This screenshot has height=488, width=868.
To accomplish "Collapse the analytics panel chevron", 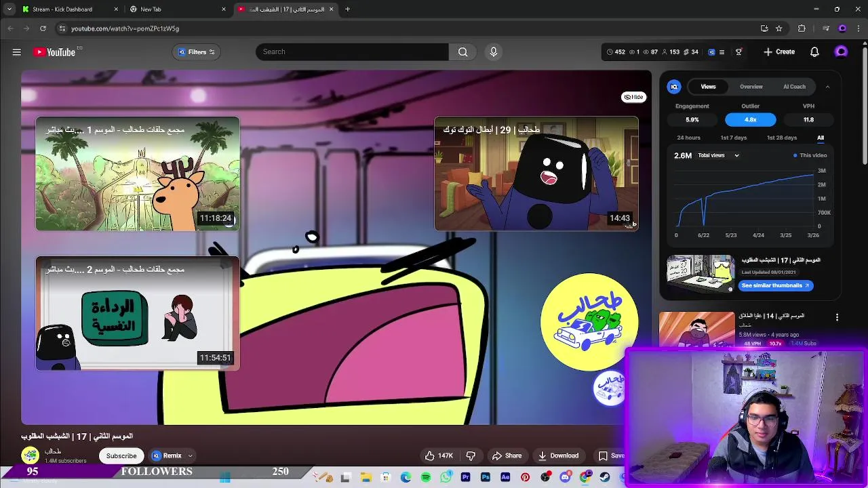I will coord(827,87).
